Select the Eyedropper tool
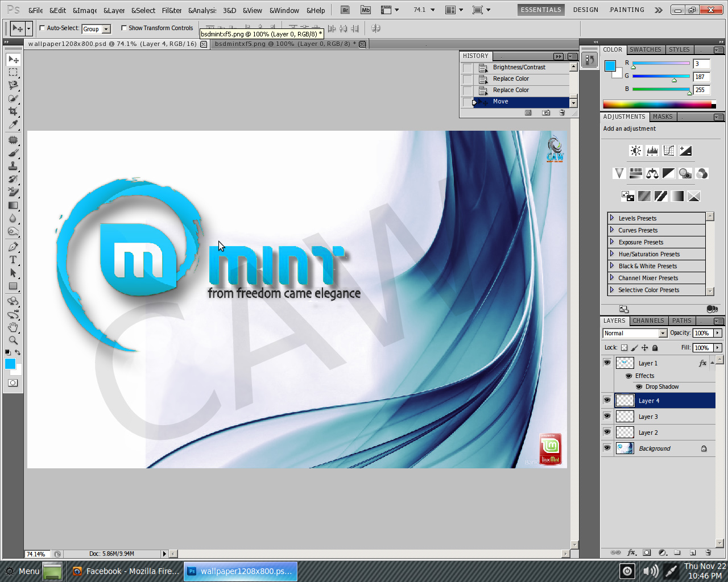This screenshot has width=728, height=582. [x=13, y=124]
